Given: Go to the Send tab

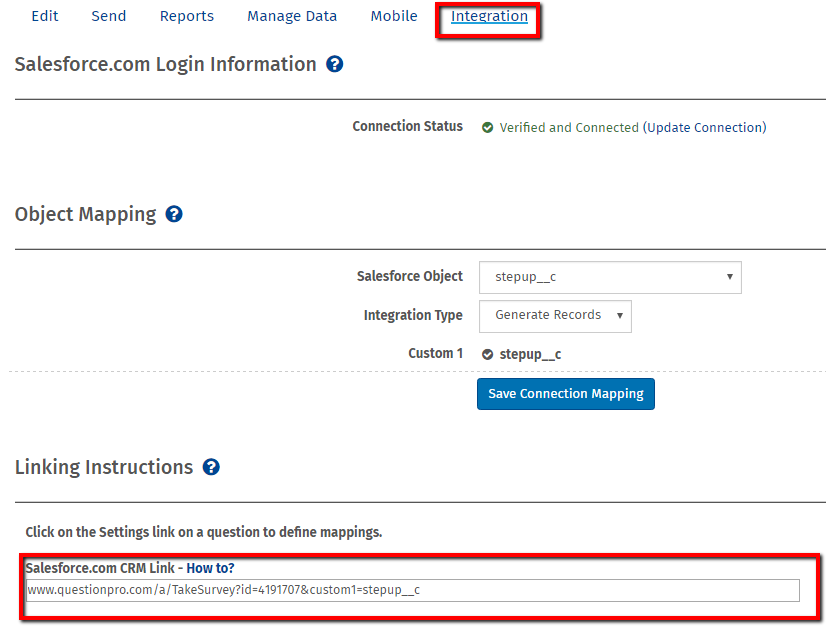Looking at the screenshot, I should click(x=109, y=17).
